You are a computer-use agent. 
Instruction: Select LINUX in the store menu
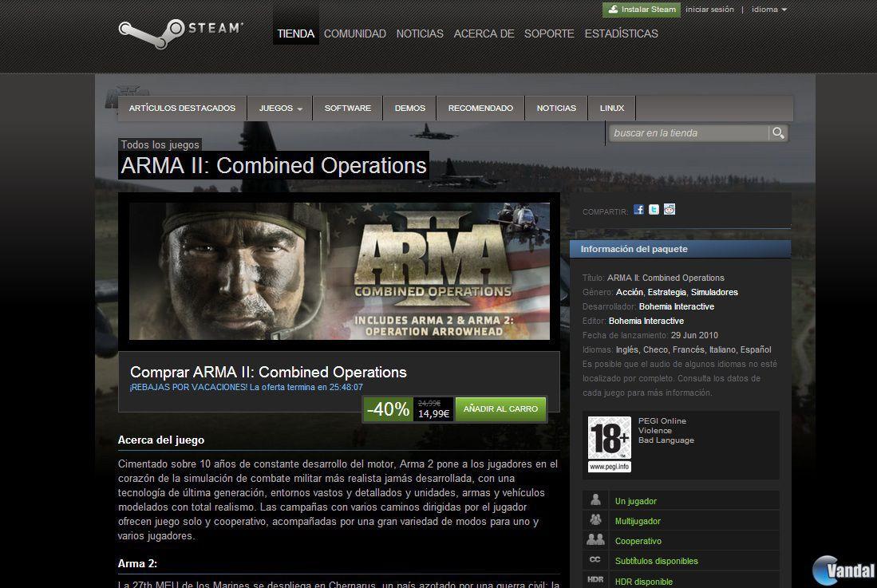tap(612, 108)
